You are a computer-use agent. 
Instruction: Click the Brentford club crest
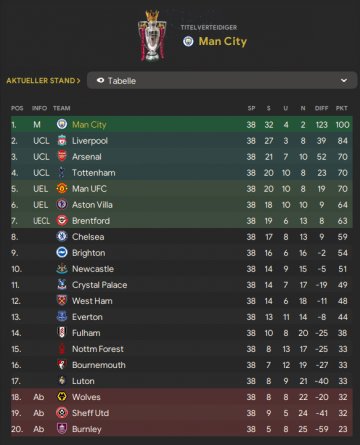(x=62, y=221)
